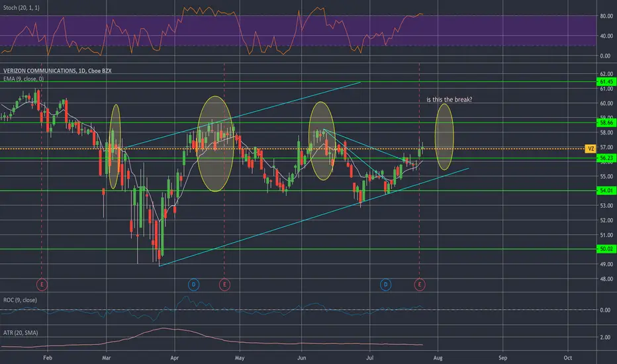
Task: Click the 80.00 Stoch scale value
Action: (606, 16)
